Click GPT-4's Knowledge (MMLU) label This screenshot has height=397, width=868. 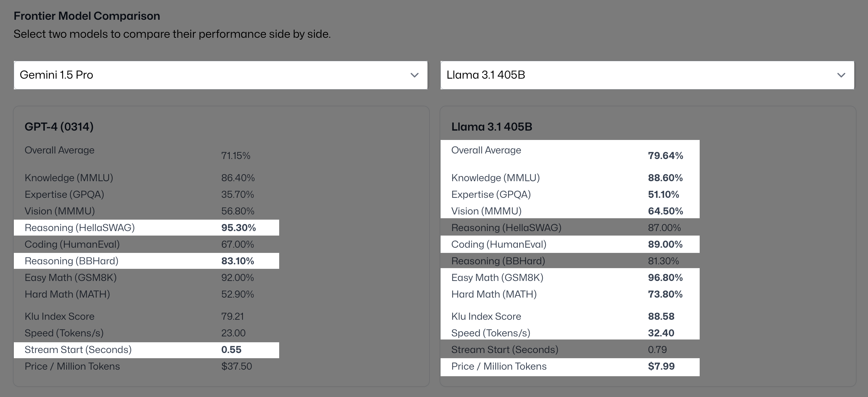coord(69,178)
